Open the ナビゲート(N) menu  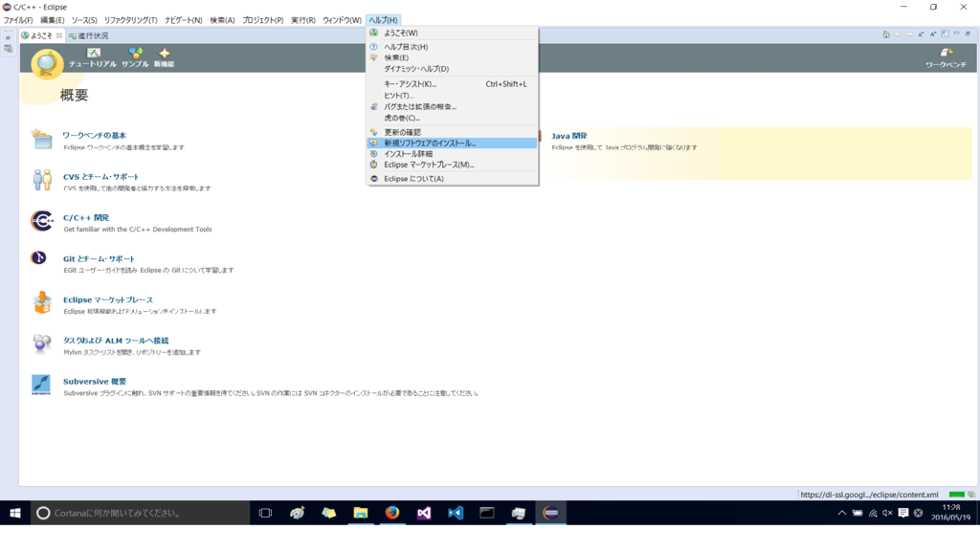tap(183, 20)
